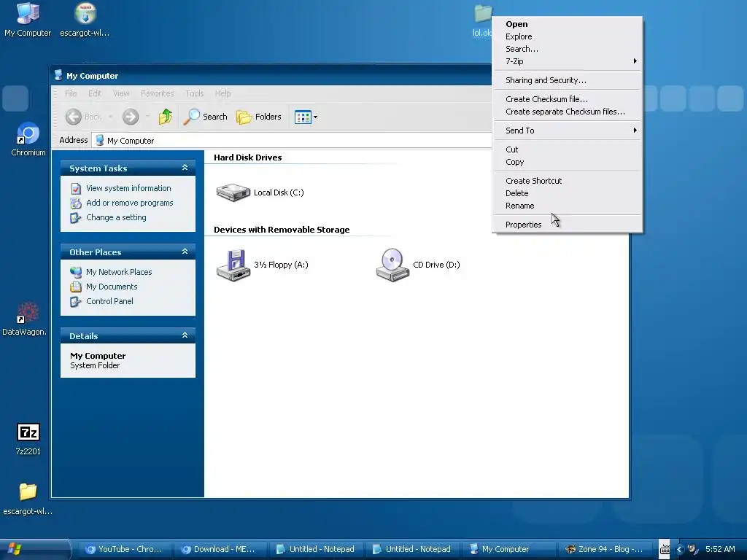Select Local Disk (C:) drive icon
This screenshot has height=560, width=747.
click(x=260, y=192)
